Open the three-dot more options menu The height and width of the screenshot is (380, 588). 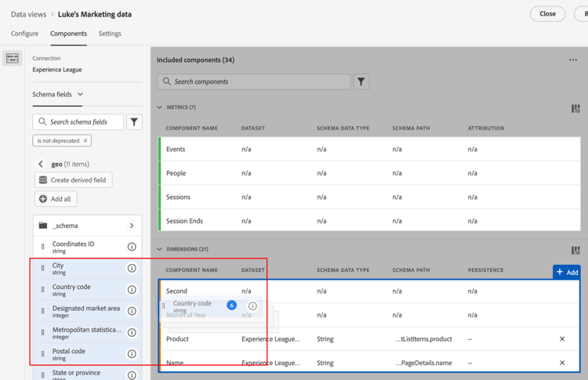[x=573, y=60]
